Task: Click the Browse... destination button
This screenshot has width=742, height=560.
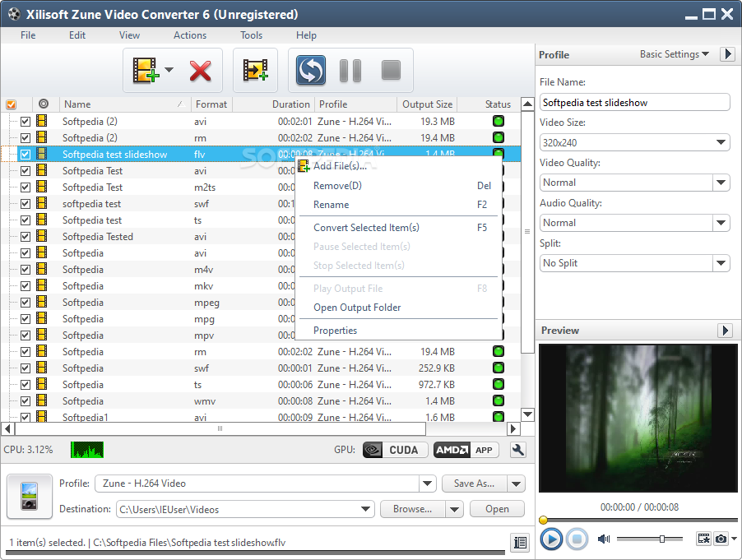Action: [412, 509]
